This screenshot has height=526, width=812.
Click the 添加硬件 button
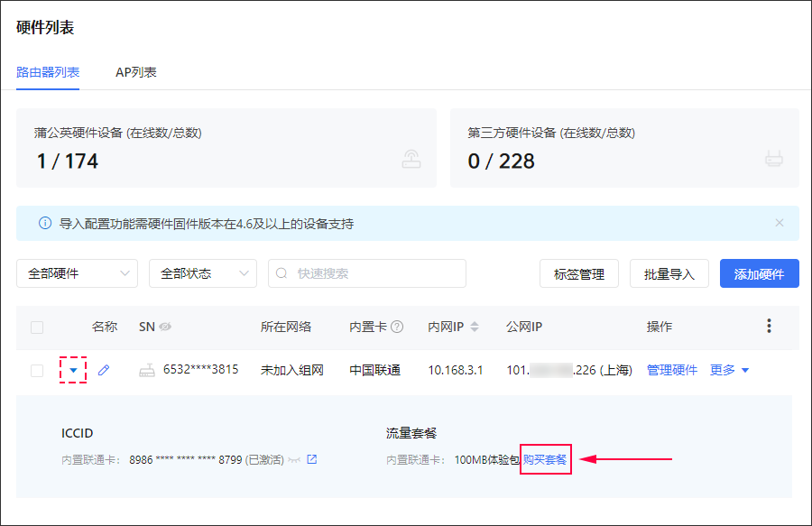pos(759,273)
